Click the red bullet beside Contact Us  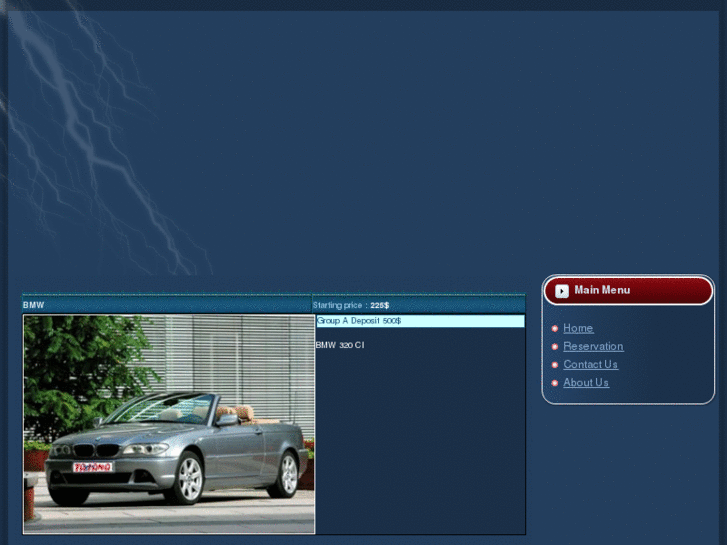click(555, 365)
